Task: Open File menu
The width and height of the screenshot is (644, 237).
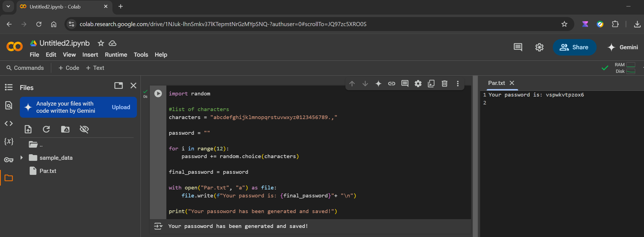Action: tap(34, 55)
